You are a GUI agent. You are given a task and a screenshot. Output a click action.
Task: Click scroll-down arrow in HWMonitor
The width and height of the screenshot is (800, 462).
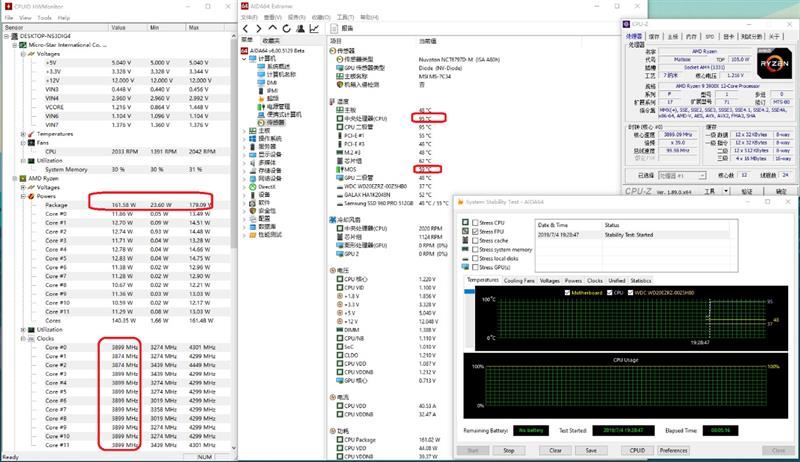click(x=234, y=448)
